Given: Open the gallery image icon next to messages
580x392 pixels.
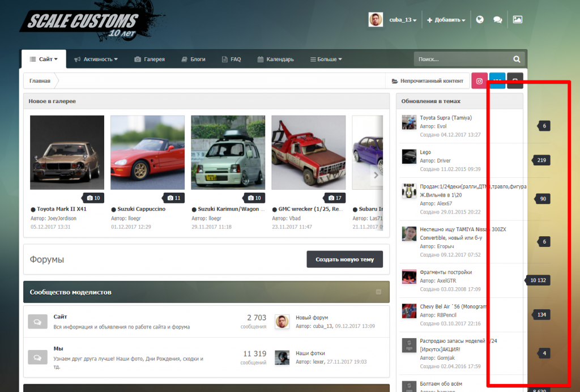Looking at the screenshot, I should 517,19.
